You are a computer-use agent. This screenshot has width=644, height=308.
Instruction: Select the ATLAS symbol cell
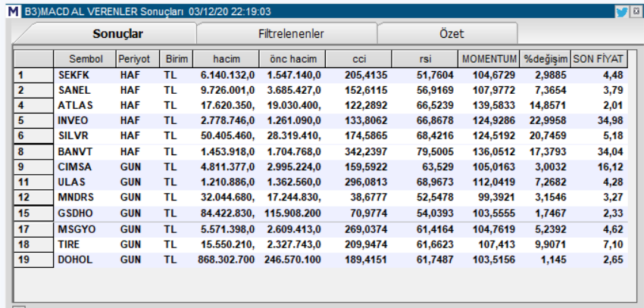[75, 105]
